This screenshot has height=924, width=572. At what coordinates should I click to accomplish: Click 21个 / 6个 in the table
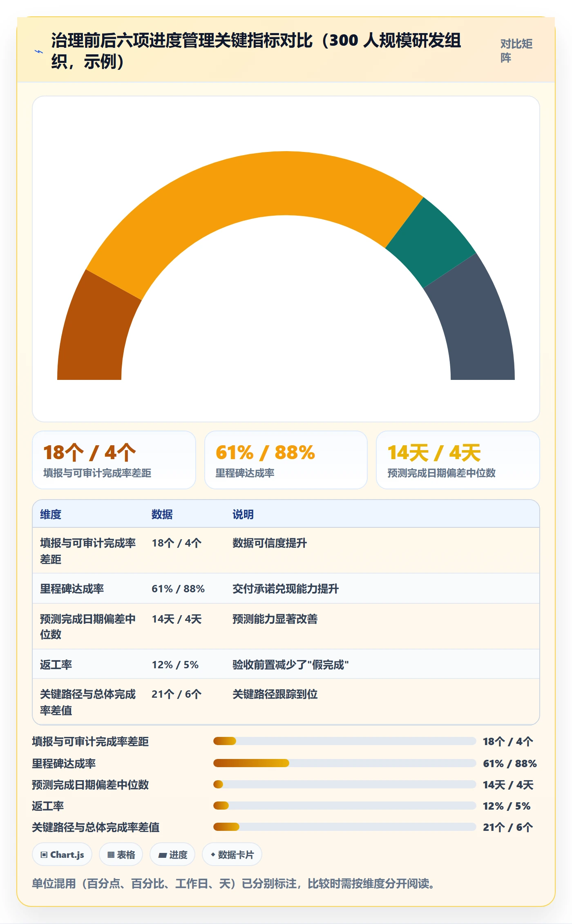click(177, 694)
